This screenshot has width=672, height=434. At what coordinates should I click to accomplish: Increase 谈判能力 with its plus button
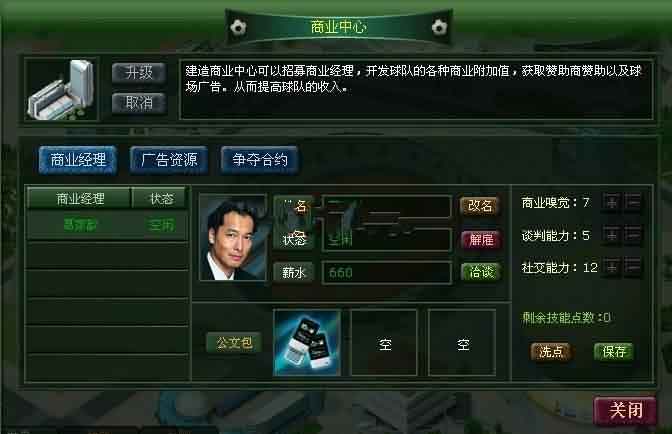coord(612,235)
